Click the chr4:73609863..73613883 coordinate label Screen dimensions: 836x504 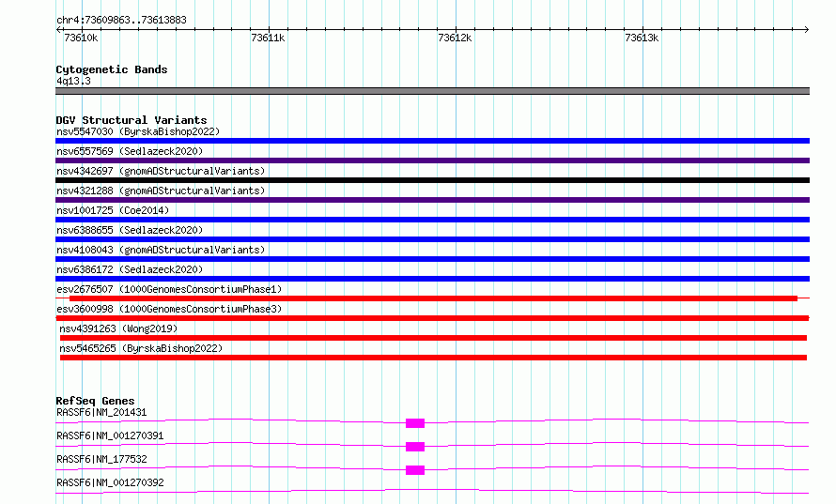pos(121,21)
